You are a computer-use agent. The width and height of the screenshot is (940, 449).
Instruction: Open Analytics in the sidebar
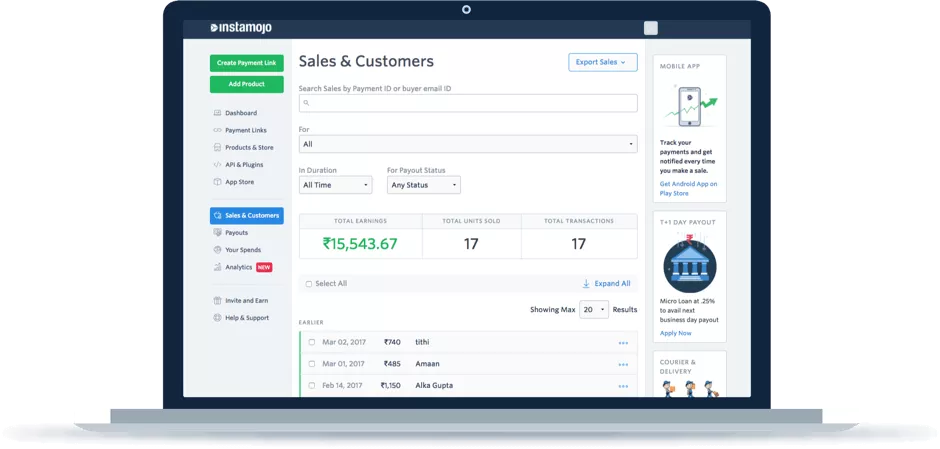(239, 267)
